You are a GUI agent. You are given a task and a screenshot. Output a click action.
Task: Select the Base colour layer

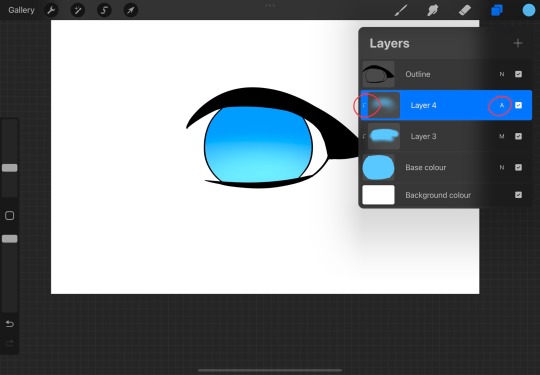pyautogui.click(x=446, y=167)
